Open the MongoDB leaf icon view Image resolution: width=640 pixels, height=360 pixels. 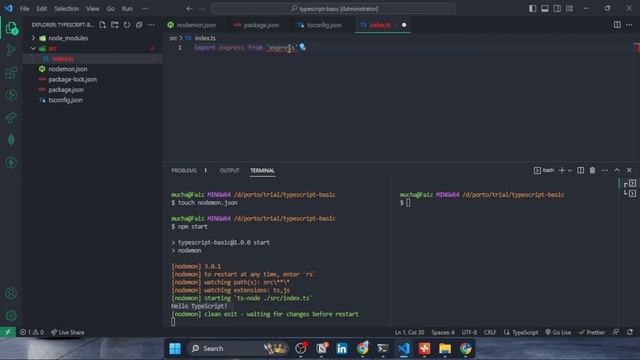[11, 140]
